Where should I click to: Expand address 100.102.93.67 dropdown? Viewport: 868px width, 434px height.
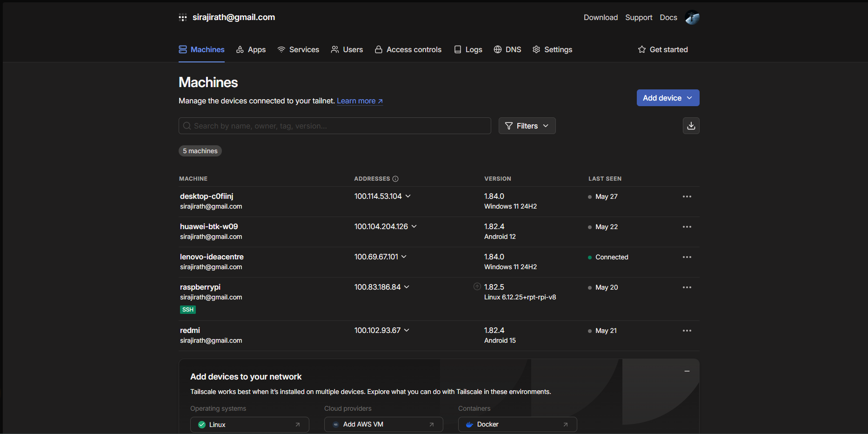tap(407, 331)
